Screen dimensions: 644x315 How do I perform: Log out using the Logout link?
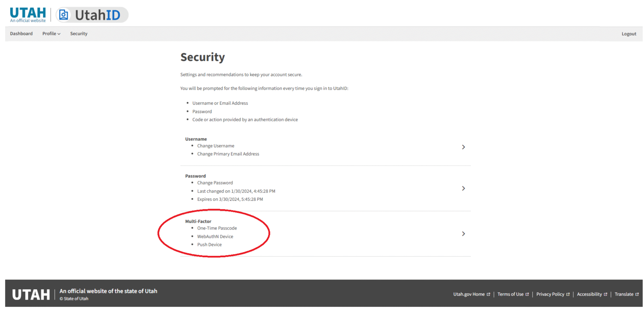[x=628, y=34]
